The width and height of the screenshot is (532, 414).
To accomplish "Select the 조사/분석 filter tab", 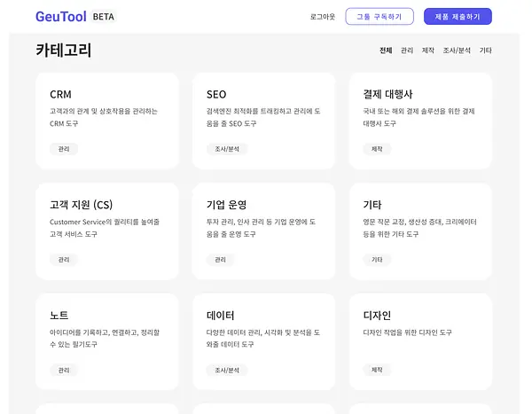I will (x=457, y=51).
